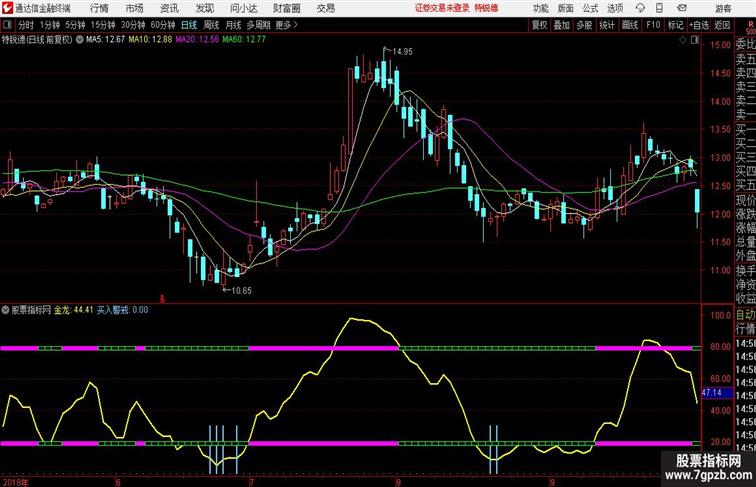This screenshot has height=487, width=756.
Task: Click the 叠加 overlay button
Action: click(562, 25)
